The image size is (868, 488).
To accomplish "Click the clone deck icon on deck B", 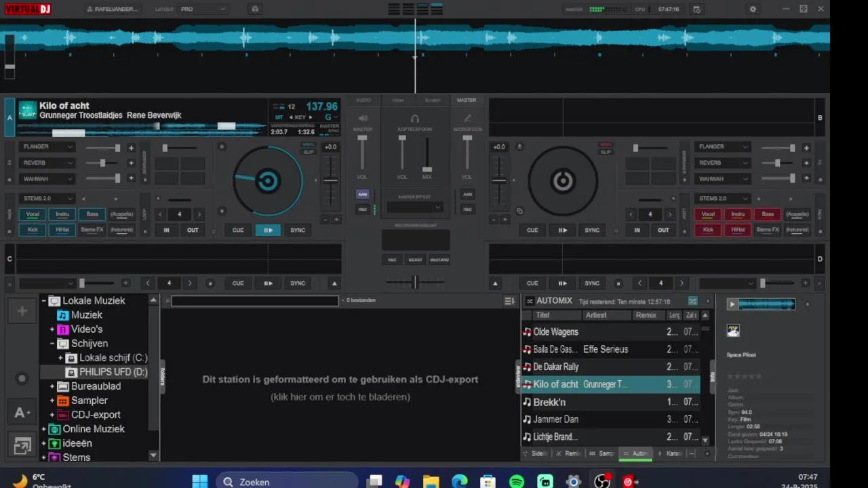I will click(x=519, y=211).
